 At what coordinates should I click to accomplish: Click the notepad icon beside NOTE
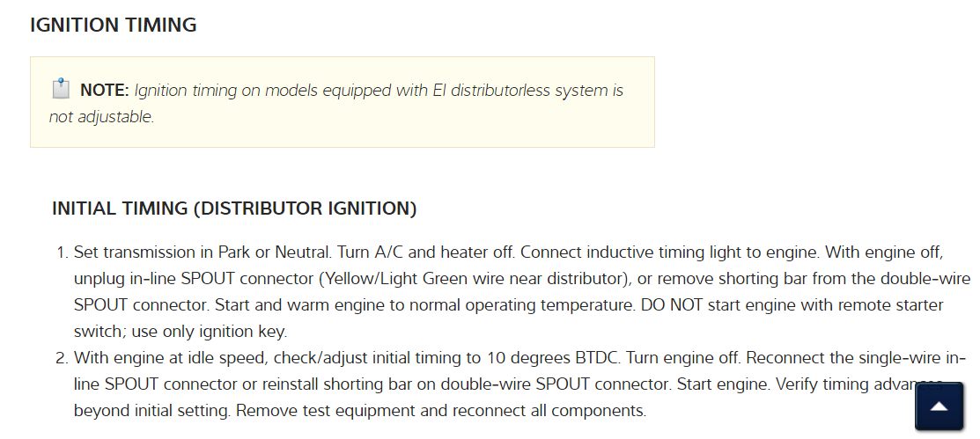click(x=60, y=89)
